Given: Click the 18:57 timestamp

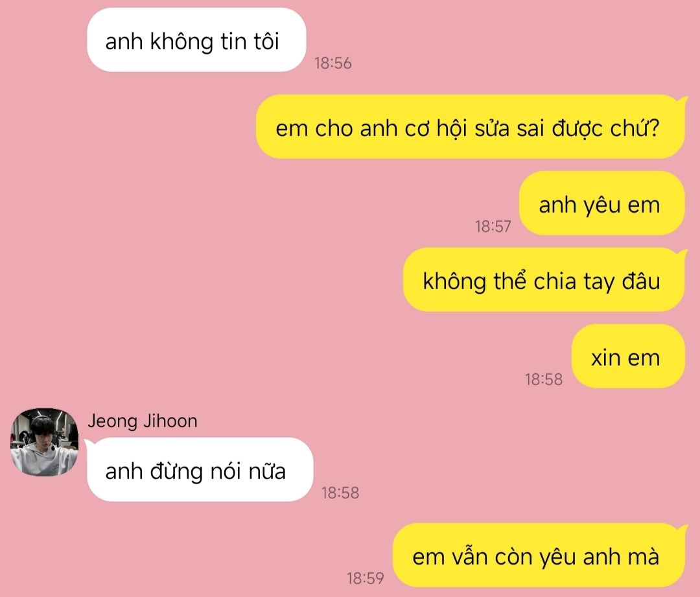Looking at the screenshot, I should [493, 226].
